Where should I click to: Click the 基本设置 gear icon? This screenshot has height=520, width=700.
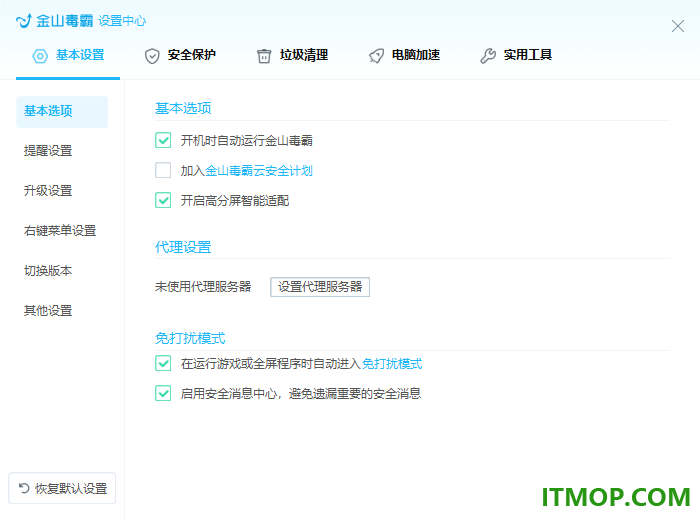click(40, 56)
